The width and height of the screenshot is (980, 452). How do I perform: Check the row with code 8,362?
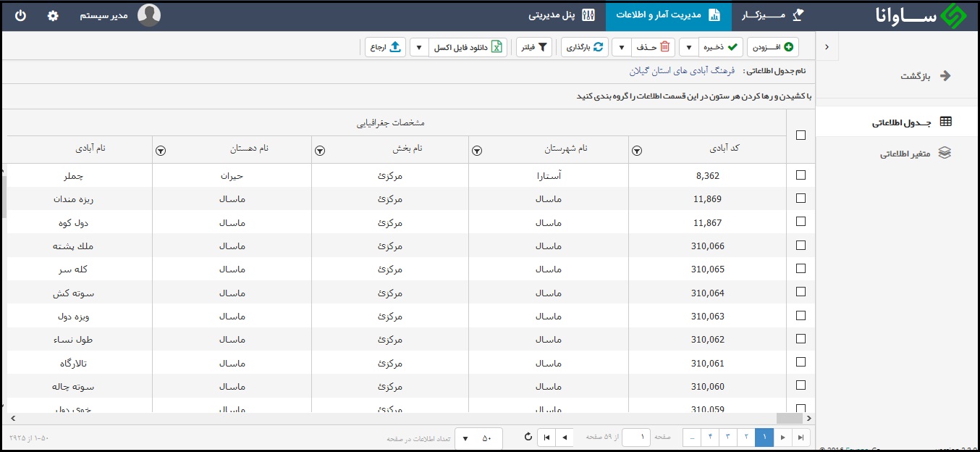(x=801, y=175)
